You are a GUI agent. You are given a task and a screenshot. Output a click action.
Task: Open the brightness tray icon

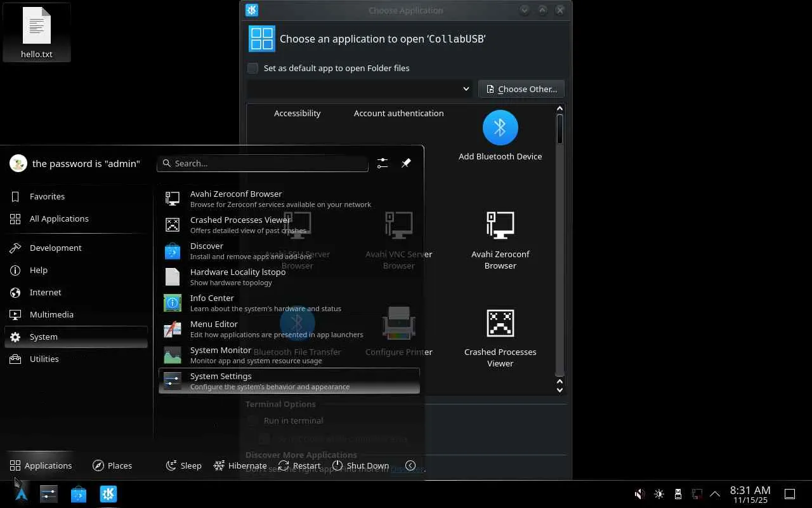tap(659, 494)
